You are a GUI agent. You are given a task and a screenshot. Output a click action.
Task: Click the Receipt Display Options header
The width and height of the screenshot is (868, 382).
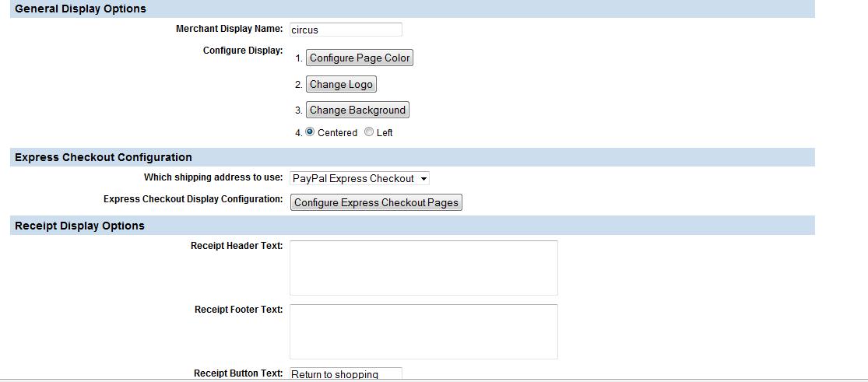79,226
